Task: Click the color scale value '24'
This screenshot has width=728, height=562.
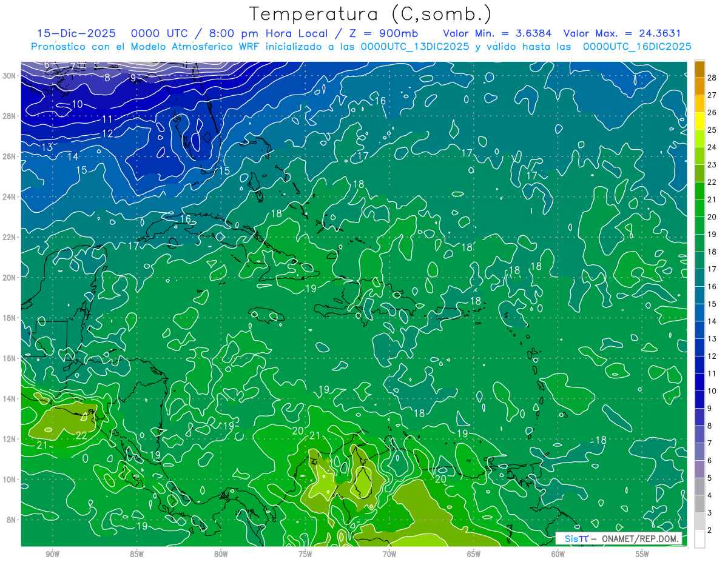Action: tap(712, 147)
